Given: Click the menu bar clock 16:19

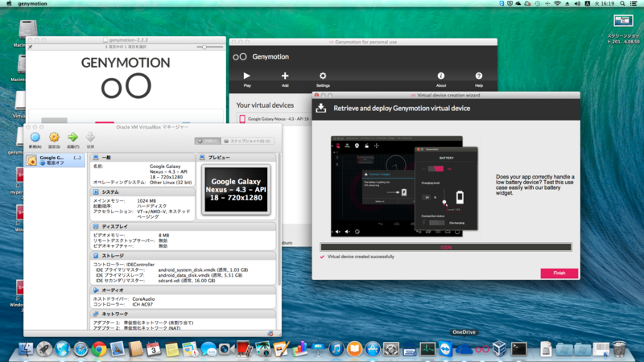Looking at the screenshot, I should pos(605,3).
